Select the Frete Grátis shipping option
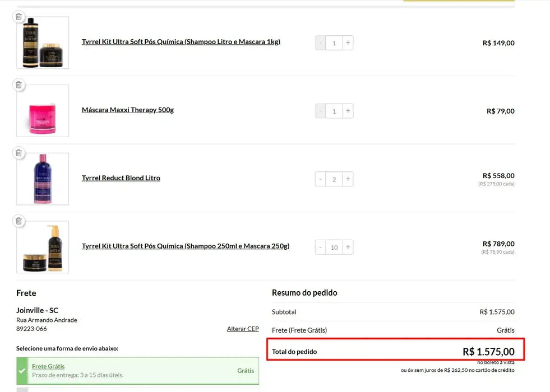Image resolution: width=550 pixels, height=392 pixels. (x=48, y=366)
